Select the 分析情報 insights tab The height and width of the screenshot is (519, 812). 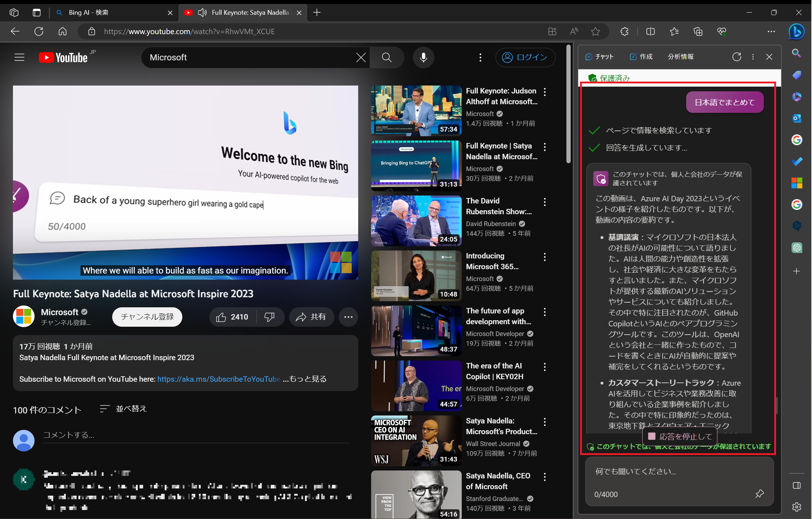681,57
